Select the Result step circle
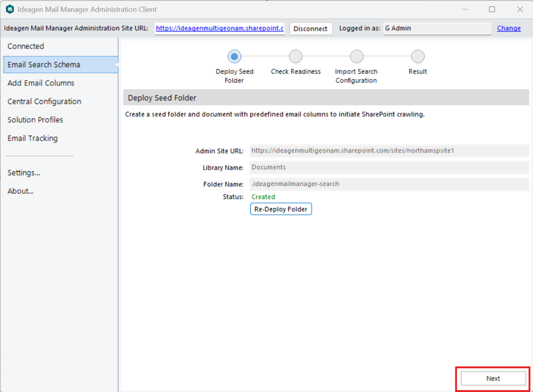Viewport: 533px width, 392px height. [x=418, y=56]
